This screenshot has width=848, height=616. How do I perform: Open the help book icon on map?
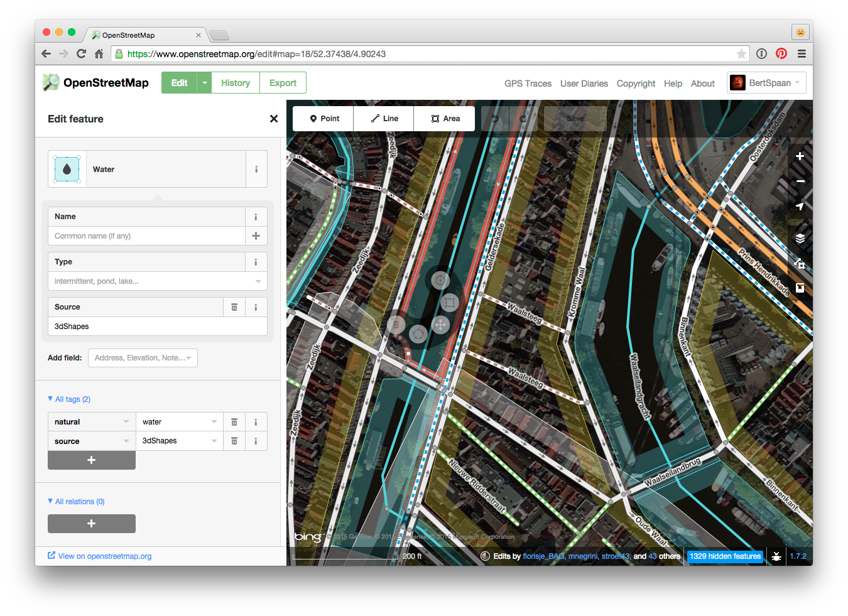[800, 288]
